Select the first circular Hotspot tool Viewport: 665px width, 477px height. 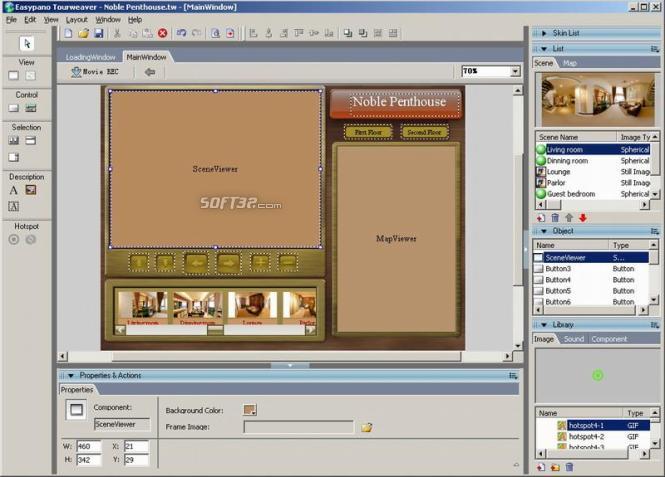[14, 240]
